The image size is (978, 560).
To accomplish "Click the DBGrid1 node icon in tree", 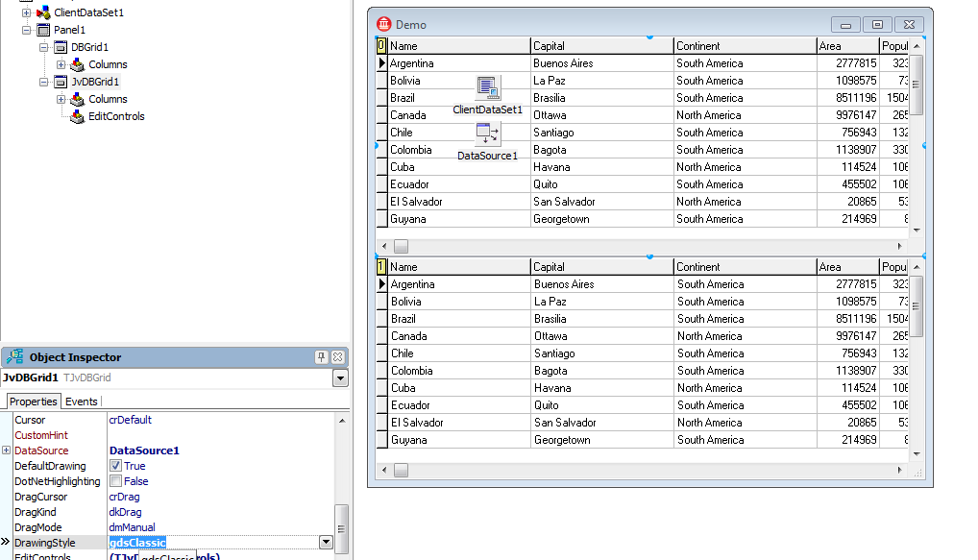I will tap(60, 47).
